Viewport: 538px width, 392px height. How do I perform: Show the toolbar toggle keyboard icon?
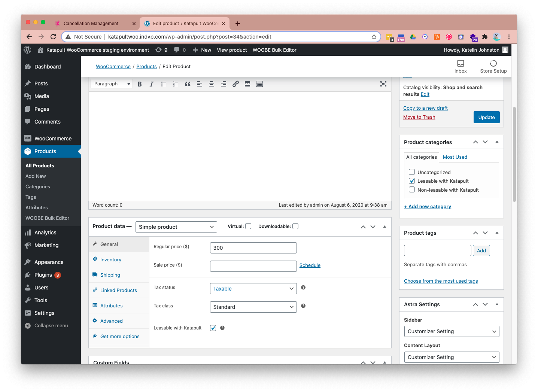259,84
